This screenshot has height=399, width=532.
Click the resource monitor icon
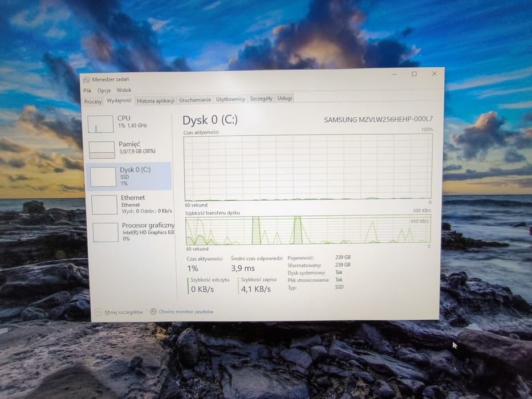coord(153,311)
